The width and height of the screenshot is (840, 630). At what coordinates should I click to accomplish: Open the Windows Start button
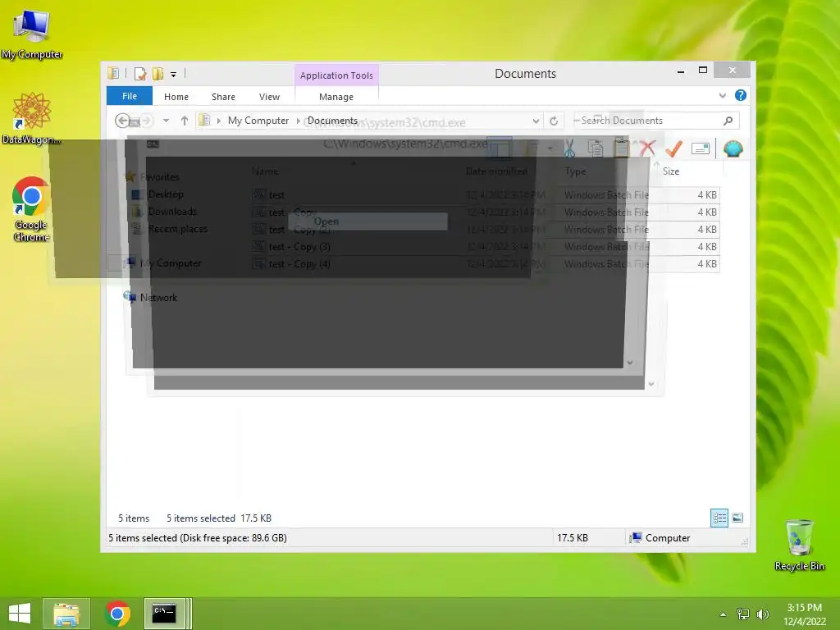pos(20,614)
